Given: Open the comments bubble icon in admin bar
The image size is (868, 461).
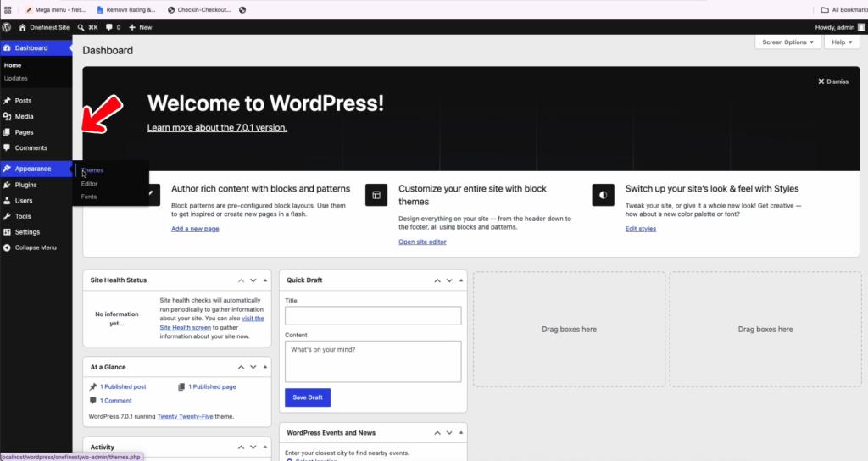Looking at the screenshot, I should pos(109,27).
